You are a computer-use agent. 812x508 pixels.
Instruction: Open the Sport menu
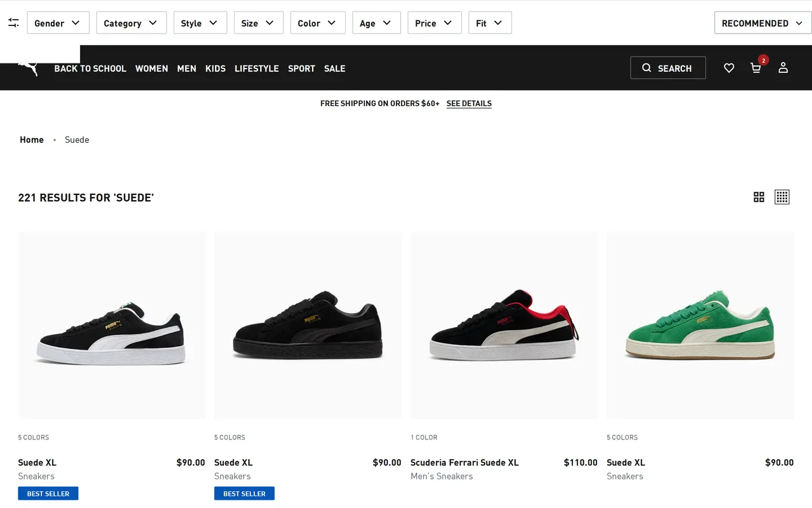(x=301, y=68)
